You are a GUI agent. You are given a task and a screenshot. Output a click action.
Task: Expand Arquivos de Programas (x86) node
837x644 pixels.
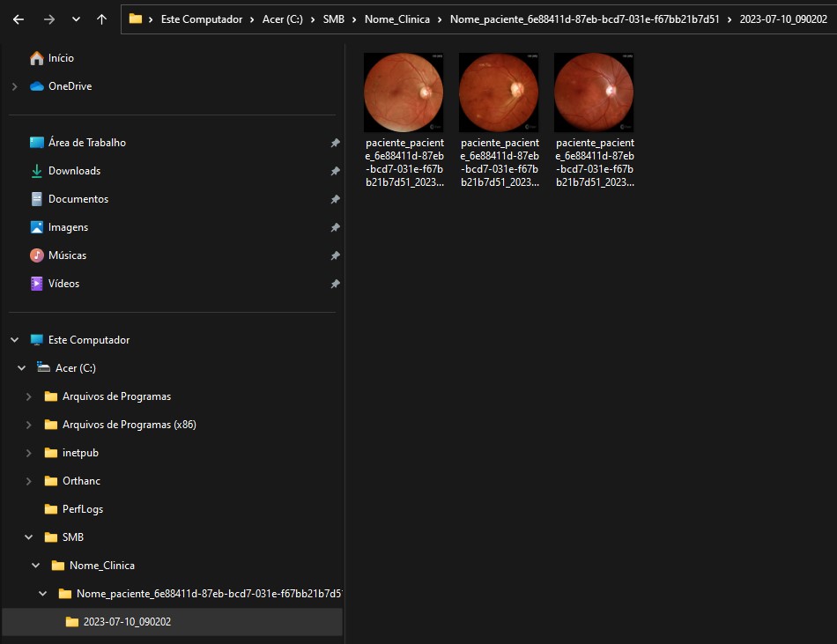[29, 425]
